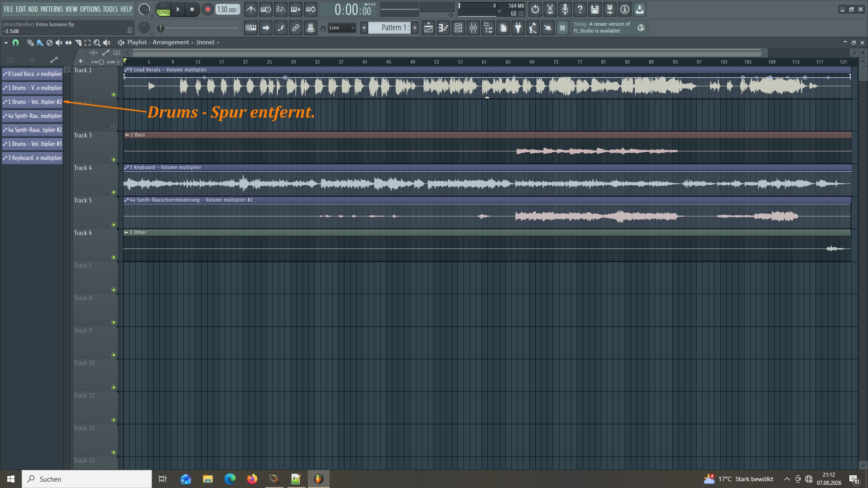Open the FILE menu
This screenshot has width=868, height=488.
[9, 9]
